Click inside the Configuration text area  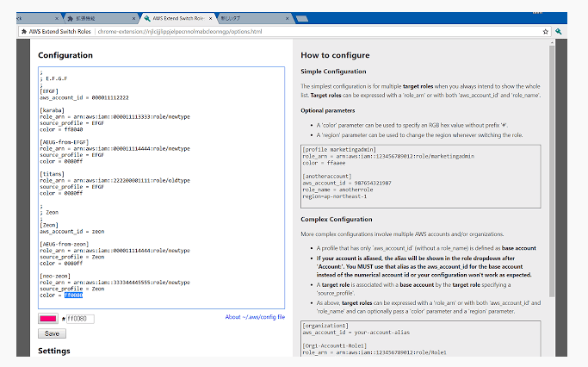172,190
